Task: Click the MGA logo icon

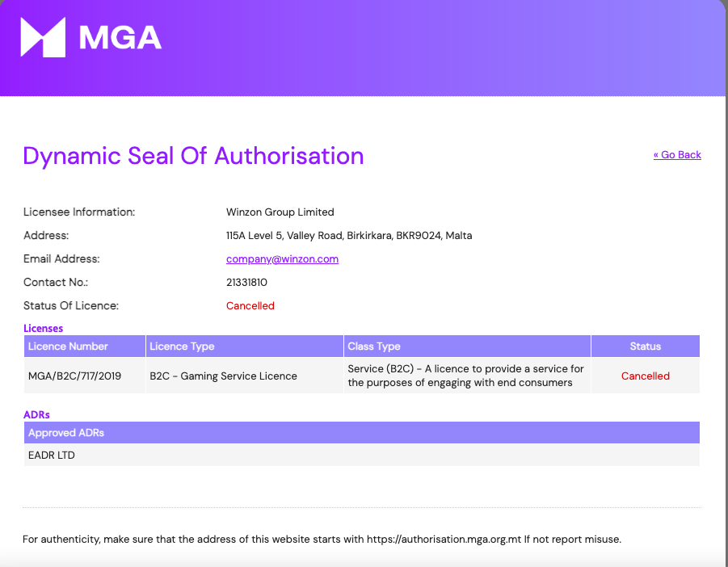Action: click(x=42, y=37)
